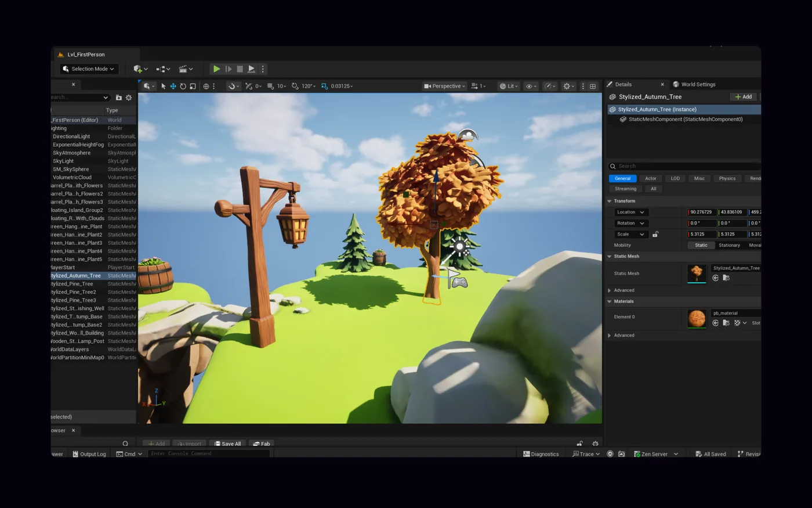Open the Lit view mode dropdown
The width and height of the screenshot is (812, 508).
point(509,86)
